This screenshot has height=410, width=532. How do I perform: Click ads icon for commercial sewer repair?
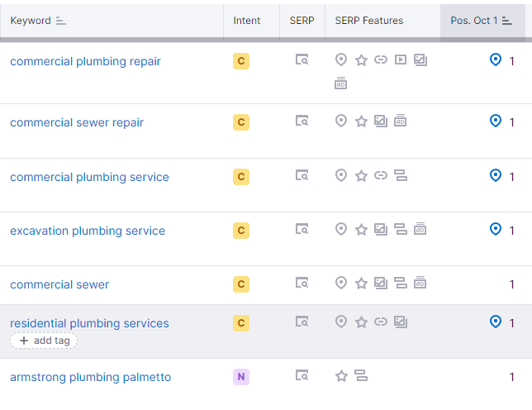pos(401,121)
